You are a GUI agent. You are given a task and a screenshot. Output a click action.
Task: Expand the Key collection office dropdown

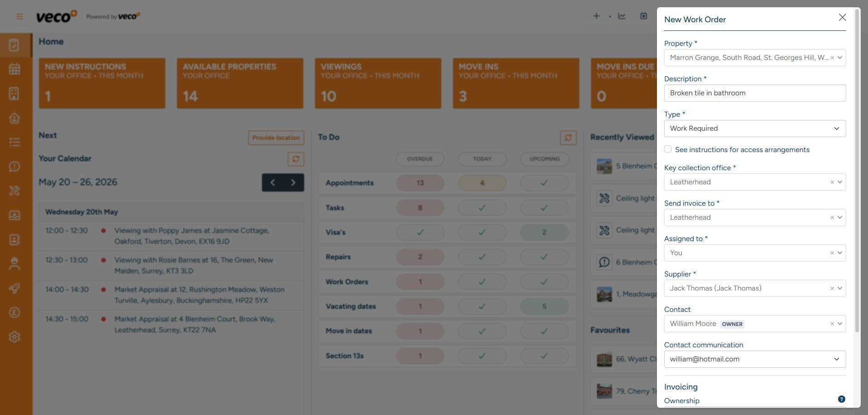pyautogui.click(x=840, y=182)
